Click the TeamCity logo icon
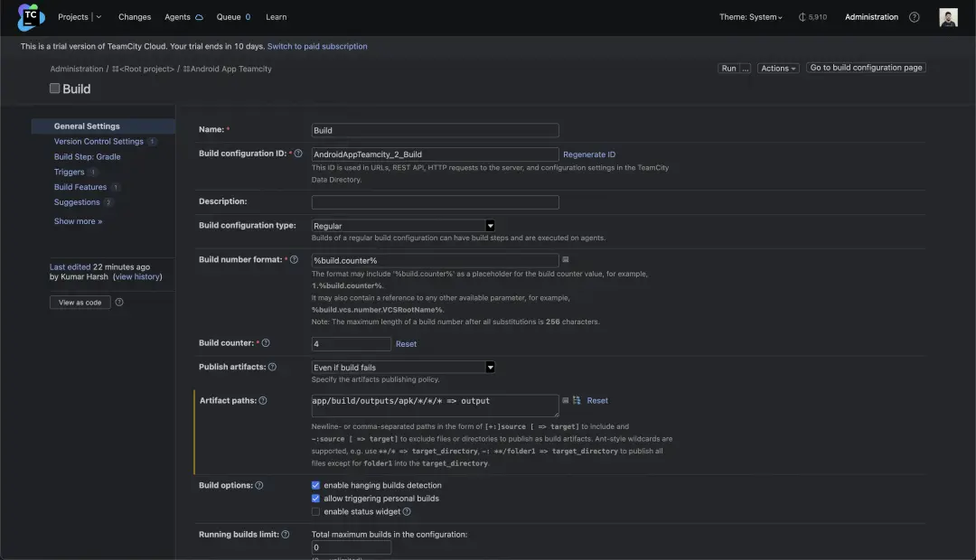The height and width of the screenshot is (560, 976). pos(31,16)
